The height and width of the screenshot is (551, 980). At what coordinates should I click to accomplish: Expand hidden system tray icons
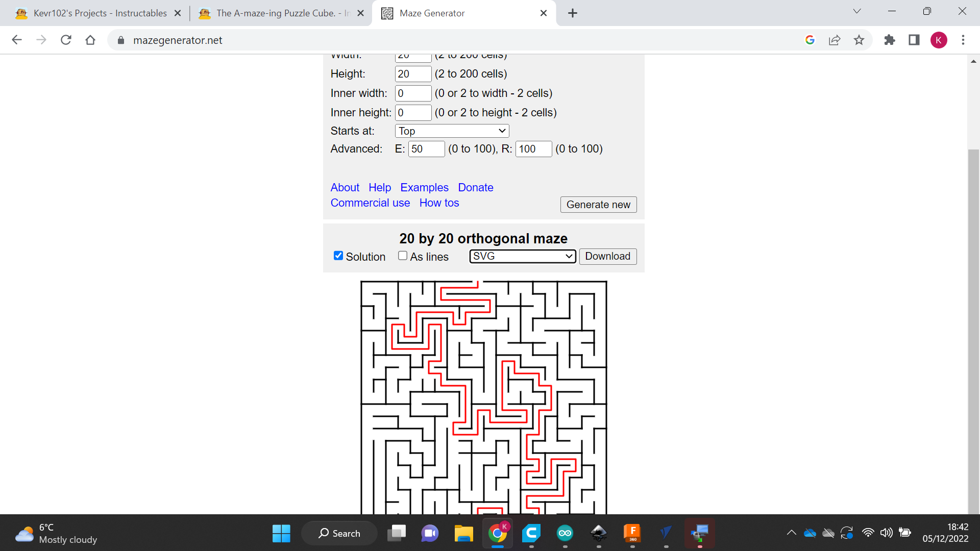click(792, 532)
